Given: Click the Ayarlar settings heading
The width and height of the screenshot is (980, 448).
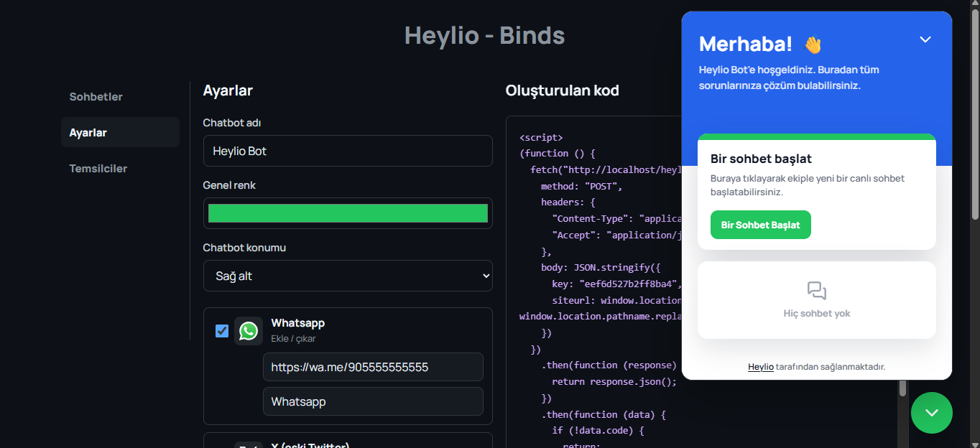Looking at the screenshot, I should coord(228,90).
